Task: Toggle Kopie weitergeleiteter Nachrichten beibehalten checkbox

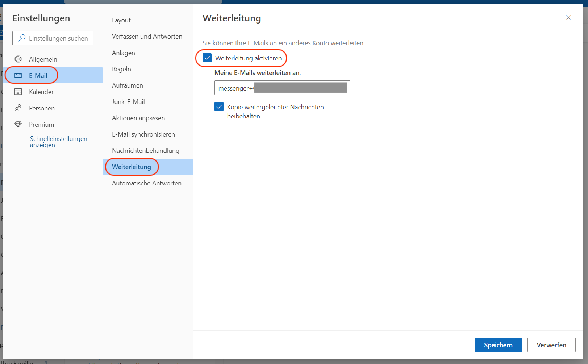Action: pos(219,107)
